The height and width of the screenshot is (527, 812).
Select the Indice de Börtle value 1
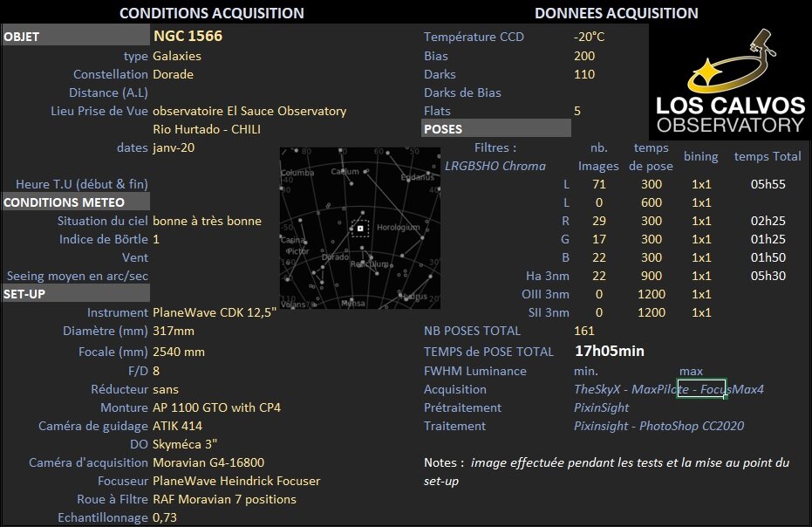click(x=156, y=239)
